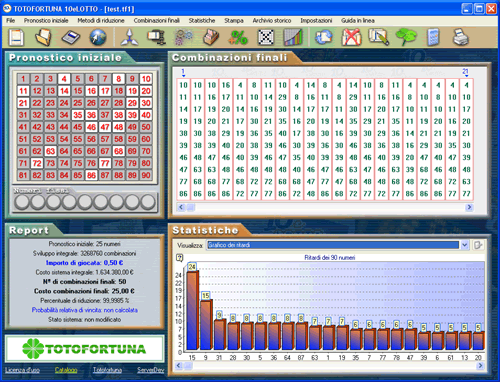Click the export icon beside the Visualizza dropdown
500x382 pixels.
tap(478, 245)
